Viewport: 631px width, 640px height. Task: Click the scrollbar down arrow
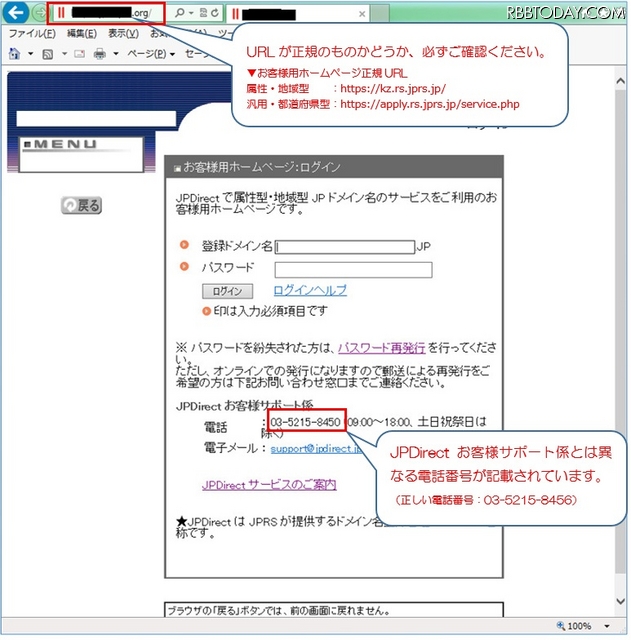pos(620,601)
